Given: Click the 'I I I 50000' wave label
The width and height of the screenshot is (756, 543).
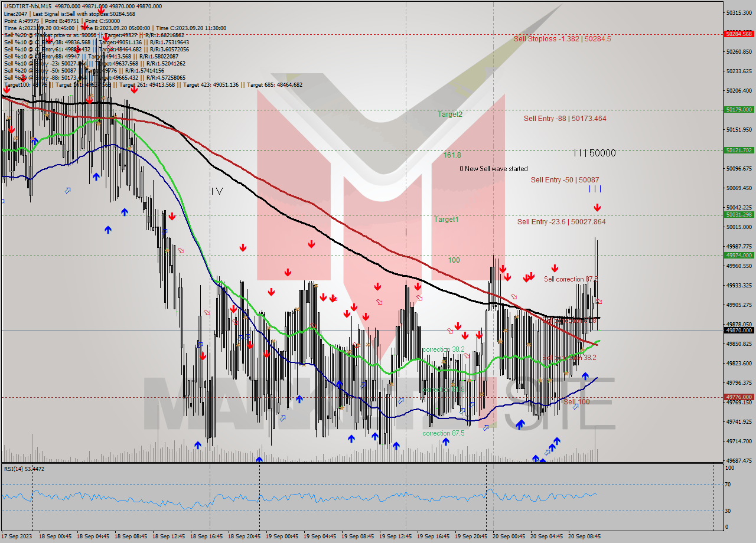Looking at the screenshot, I should [x=594, y=153].
